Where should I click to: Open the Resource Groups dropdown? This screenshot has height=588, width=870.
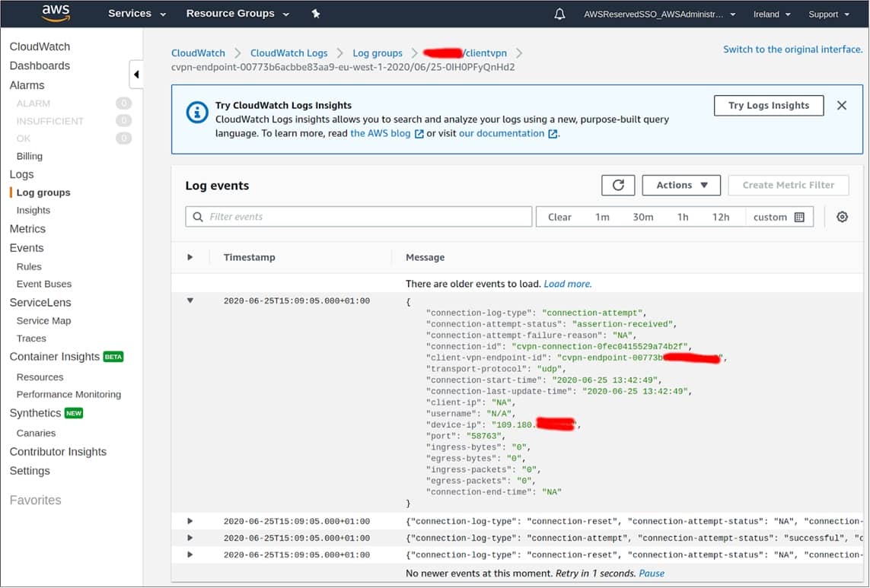(x=237, y=14)
